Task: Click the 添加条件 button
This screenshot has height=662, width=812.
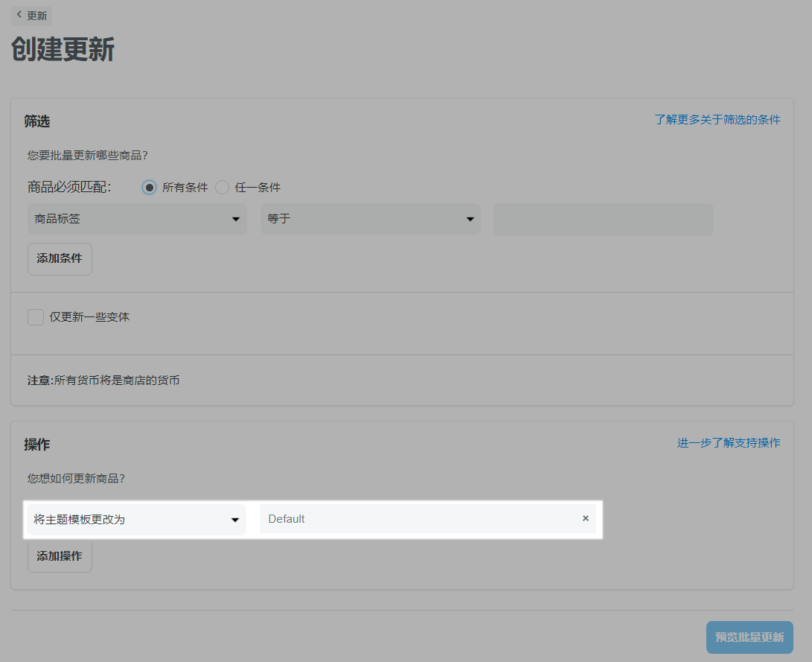Action: click(60, 258)
